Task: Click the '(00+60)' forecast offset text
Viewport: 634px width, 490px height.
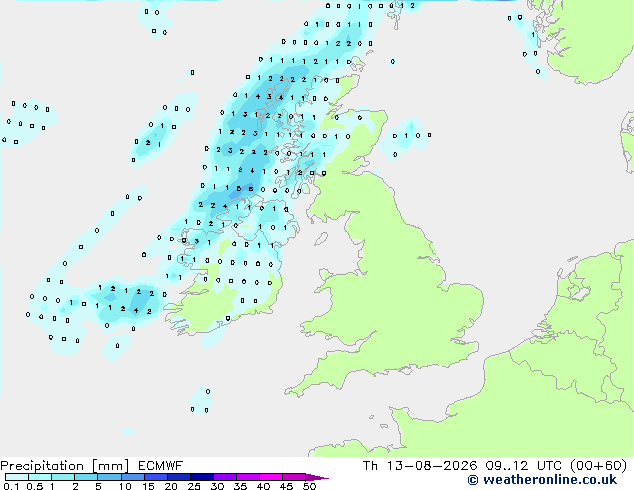Action: [x=599, y=466]
